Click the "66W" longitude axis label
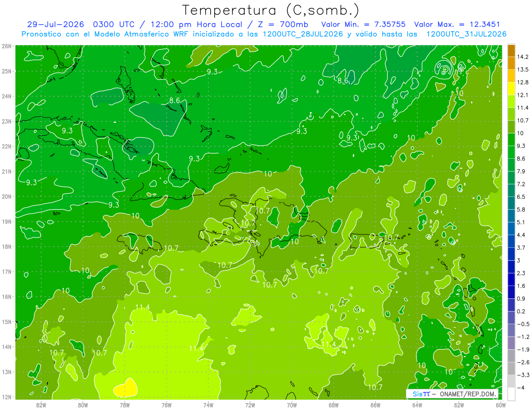 [x=375, y=405]
